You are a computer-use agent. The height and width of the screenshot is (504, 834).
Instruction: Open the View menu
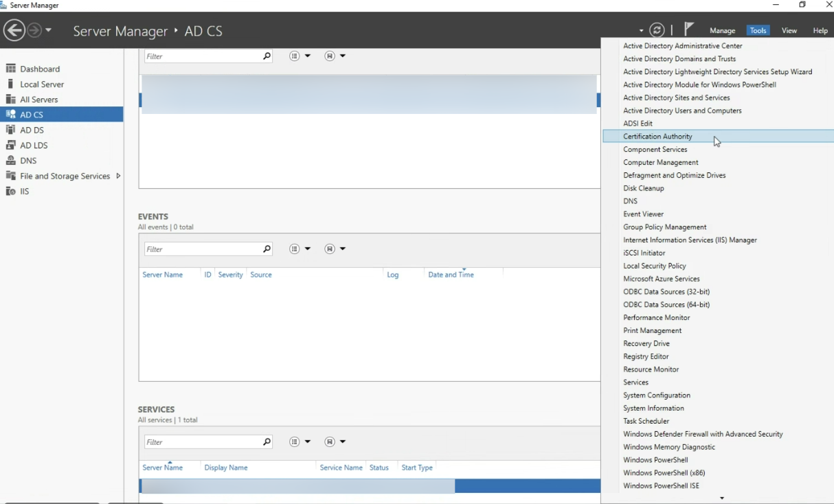[x=789, y=30]
